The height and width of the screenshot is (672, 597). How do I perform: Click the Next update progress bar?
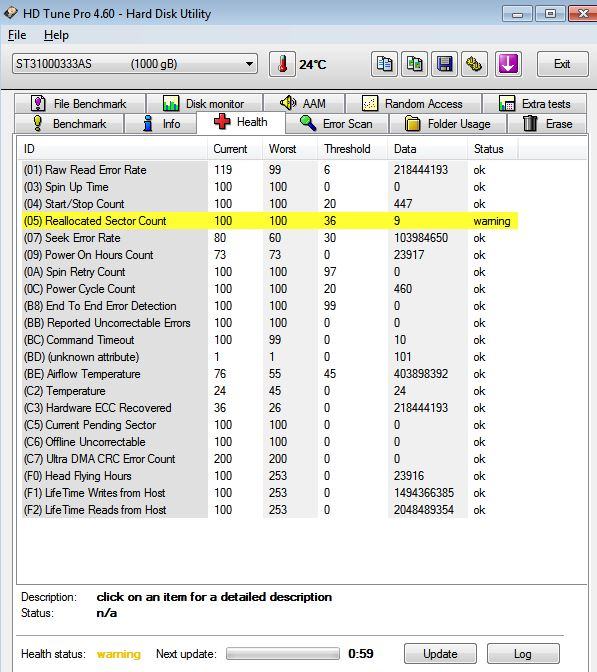[283, 654]
